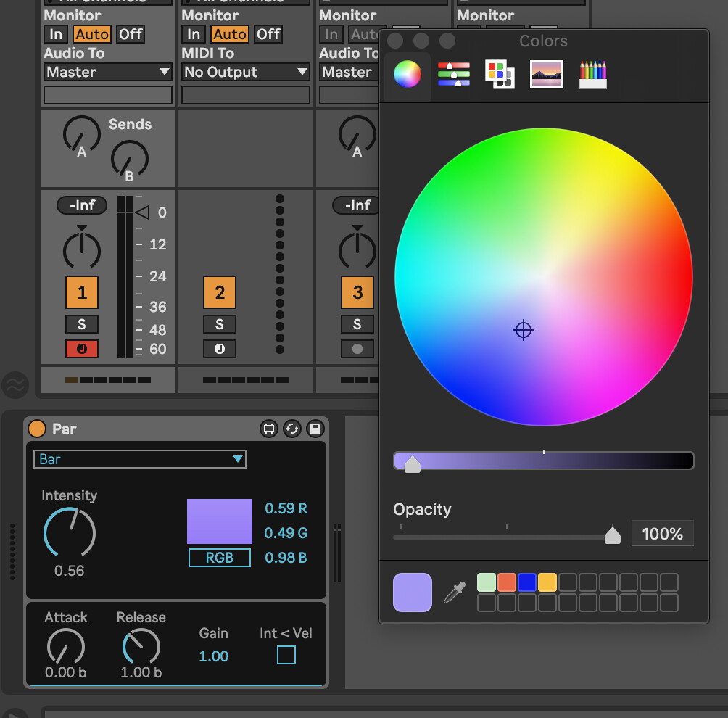This screenshot has height=718, width=728.
Task: Click the RGB mode button
Action: tap(219, 558)
